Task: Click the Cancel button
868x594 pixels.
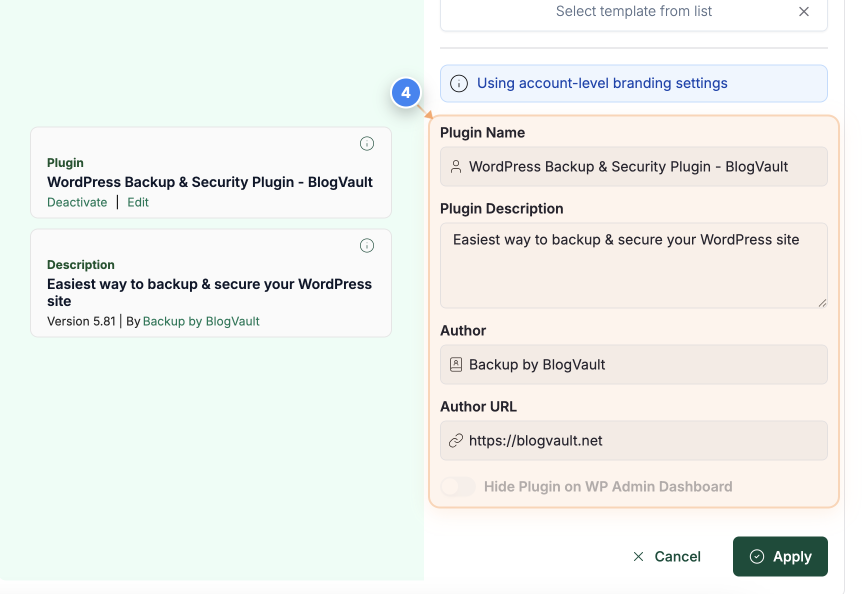Action: point(667,556)
